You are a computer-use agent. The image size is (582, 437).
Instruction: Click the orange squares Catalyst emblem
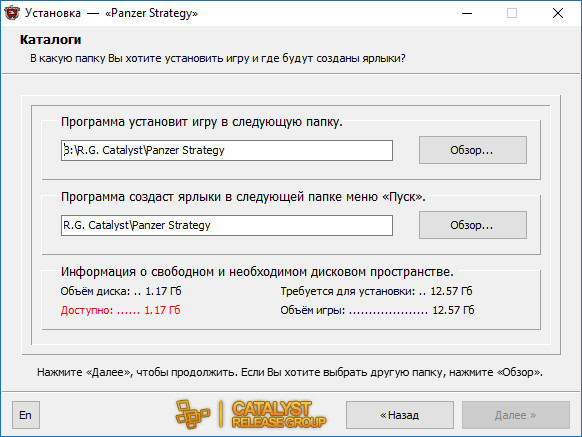click(192, 414)
